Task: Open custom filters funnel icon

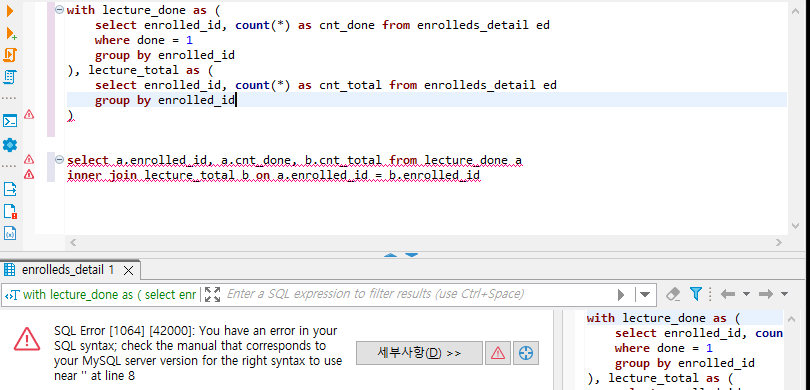Action: 696,294
